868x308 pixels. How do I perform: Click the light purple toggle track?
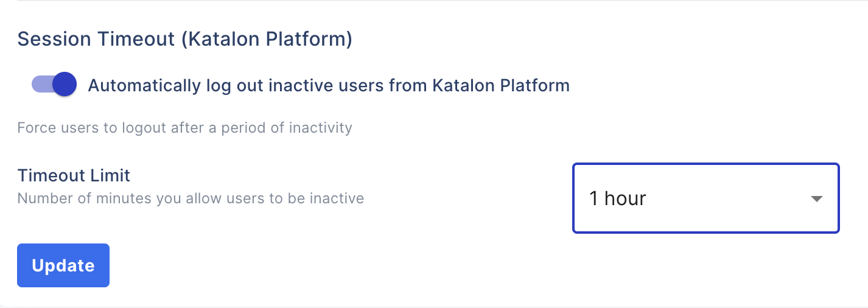click(x=41, y=85)
